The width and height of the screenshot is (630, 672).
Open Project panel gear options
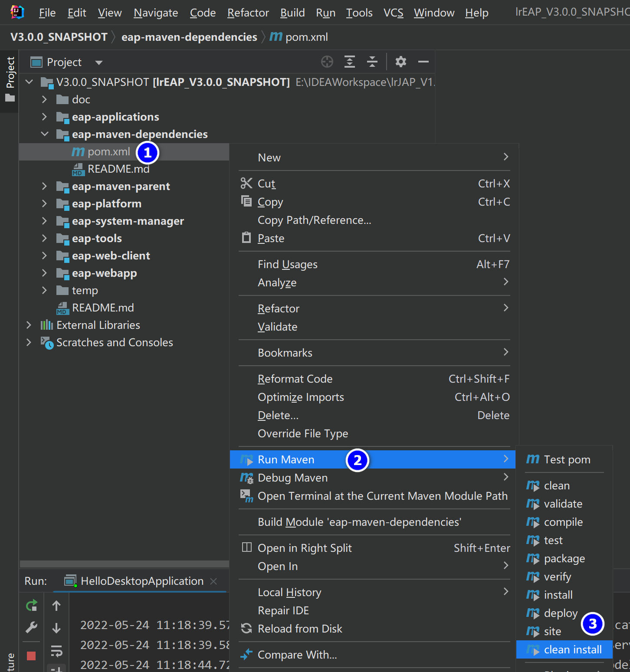pos(401,62)
